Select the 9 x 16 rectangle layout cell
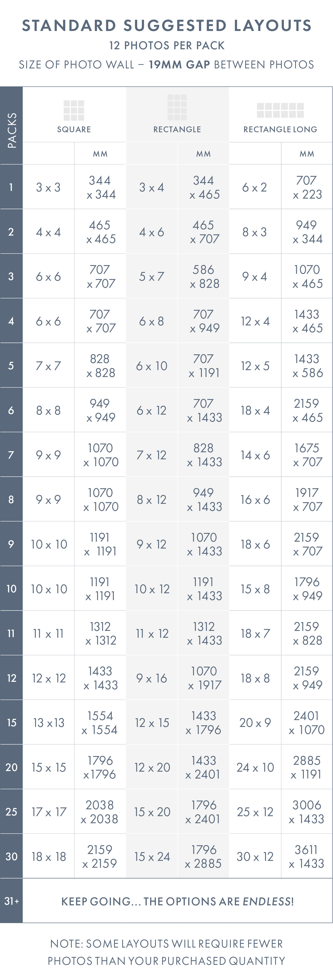 (x=152, y=678)
